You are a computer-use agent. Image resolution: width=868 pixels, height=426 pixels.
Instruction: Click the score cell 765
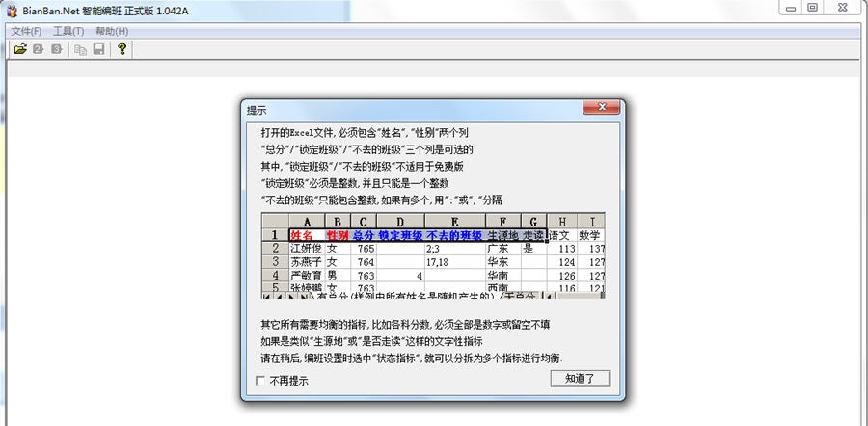click(364, 249)
